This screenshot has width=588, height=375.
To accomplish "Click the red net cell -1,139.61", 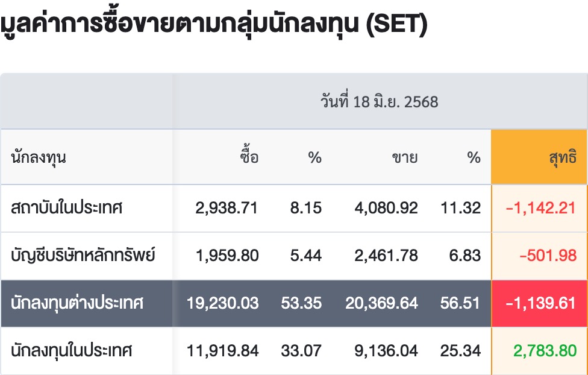I will point(539,303).
